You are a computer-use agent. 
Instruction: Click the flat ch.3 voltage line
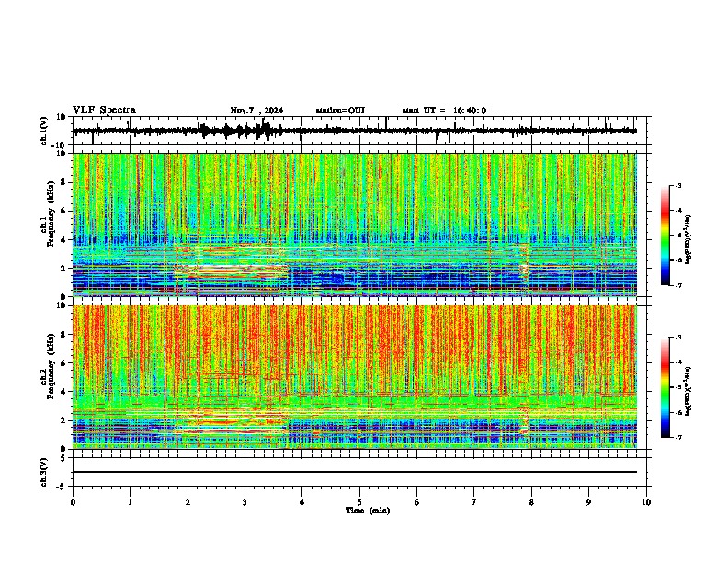355,472
